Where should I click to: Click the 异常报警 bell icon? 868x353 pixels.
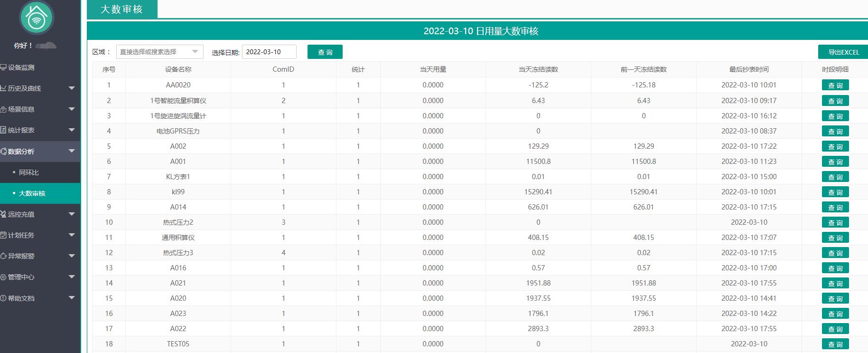coord(3,256)
